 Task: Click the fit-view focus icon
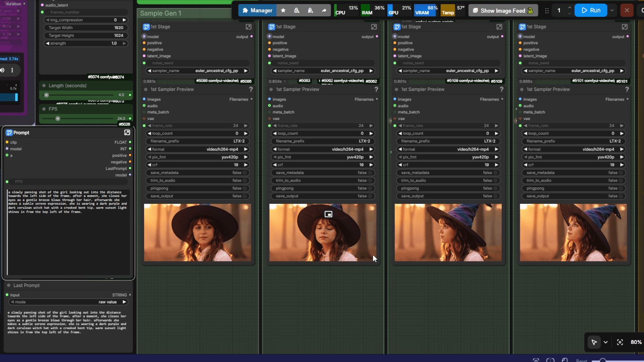620,342
